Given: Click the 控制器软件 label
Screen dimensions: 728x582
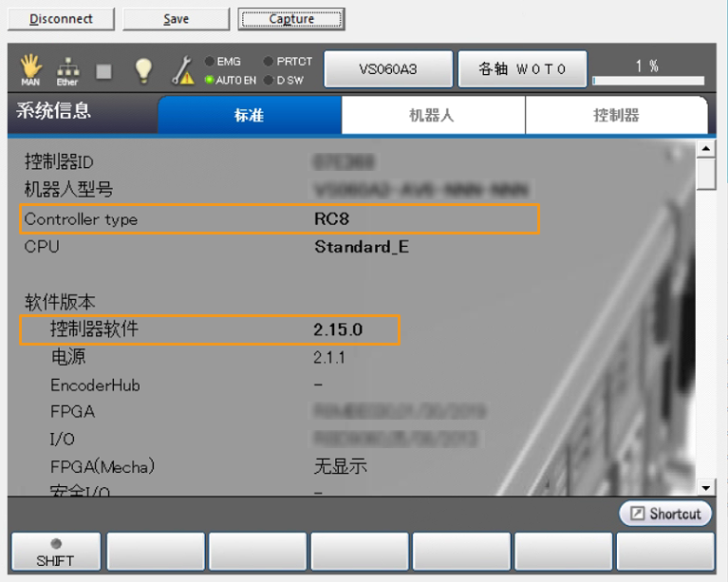Looking at the screenshot, I should pyautogui.click(x=94, y=329).
